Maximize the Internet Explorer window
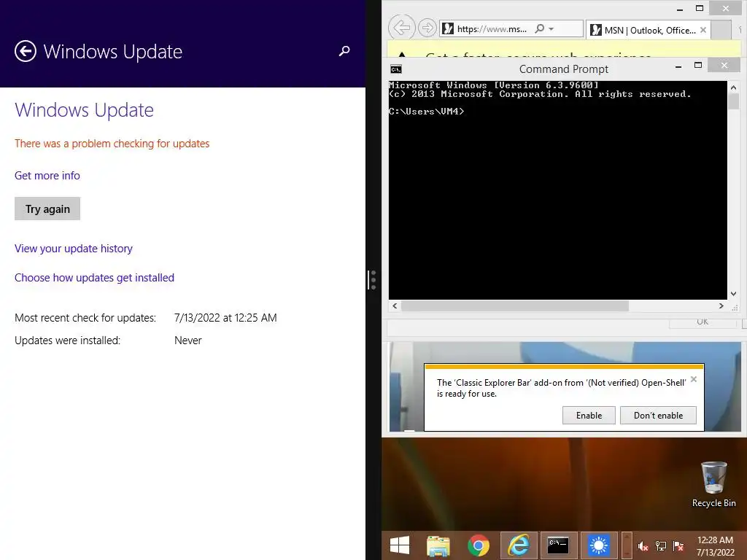Viewport: 747px width, 560px height. click(700, 8)
